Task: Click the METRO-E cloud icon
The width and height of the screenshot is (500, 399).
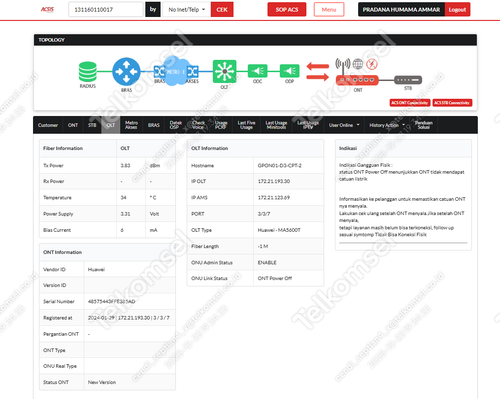Action: tap(176, 71)
